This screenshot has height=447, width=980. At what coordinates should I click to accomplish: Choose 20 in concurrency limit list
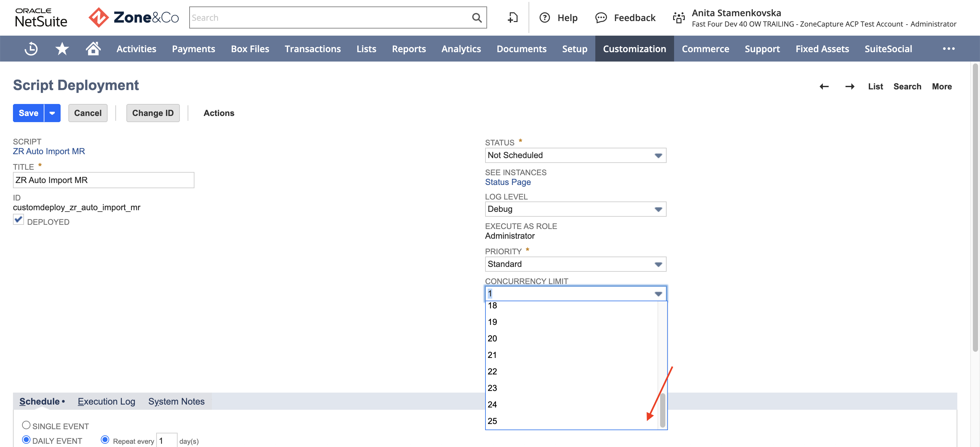click(571, 339)
